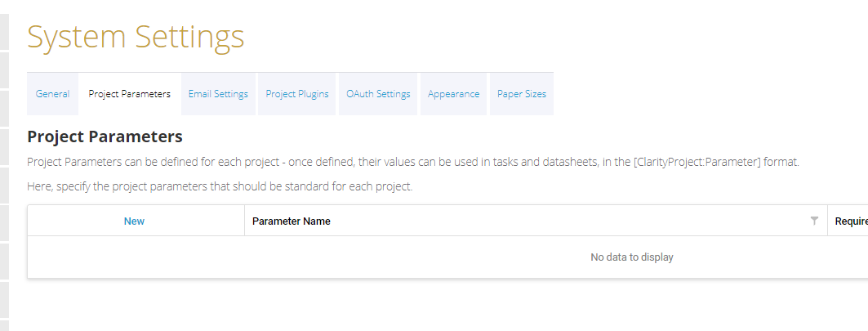Click the bold Project Parameters heading
The width and height of the screenshot is (868, 331).
point(105,136)
